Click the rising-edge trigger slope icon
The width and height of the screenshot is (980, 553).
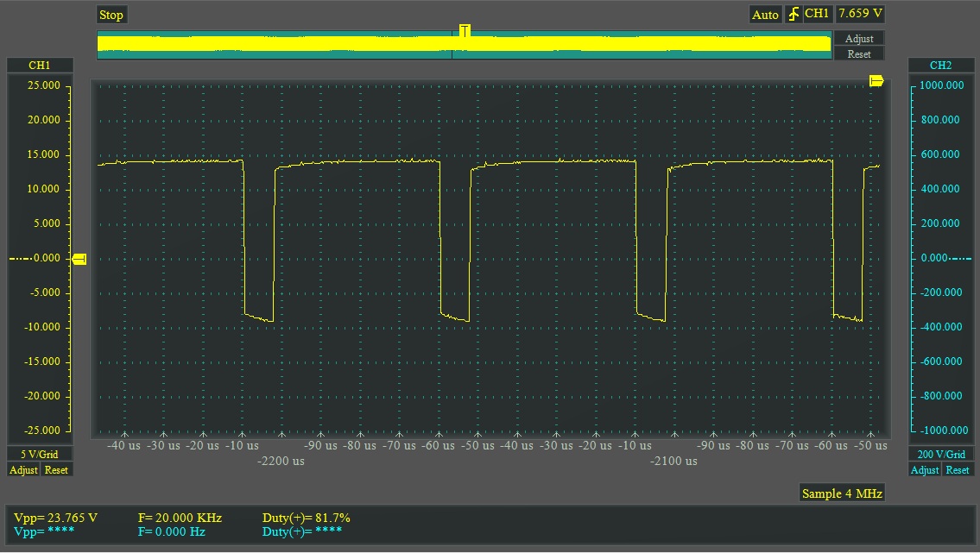(x=793, y=15)
